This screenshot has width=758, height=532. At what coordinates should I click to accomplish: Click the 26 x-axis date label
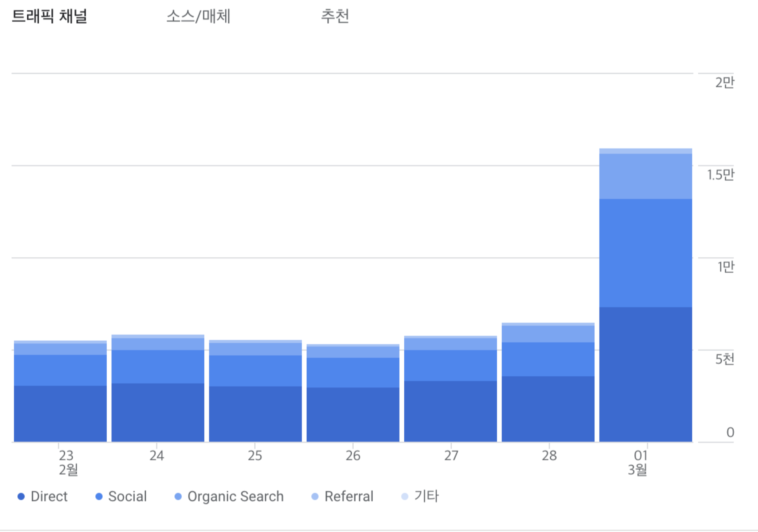click(353, 456)
